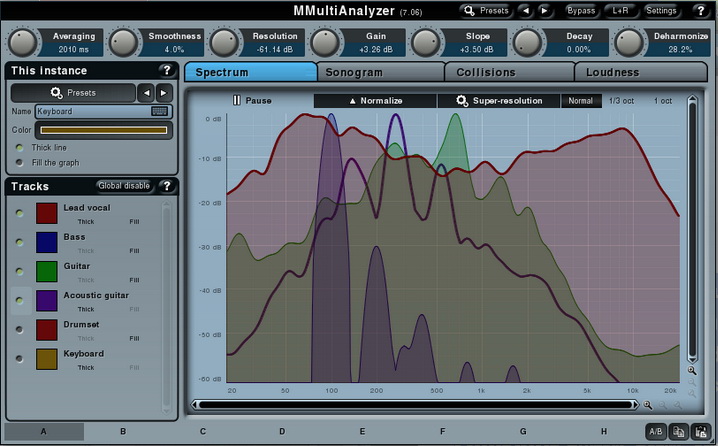Select Normal analysis mode

pyautogui.click(x=581, y=101)
